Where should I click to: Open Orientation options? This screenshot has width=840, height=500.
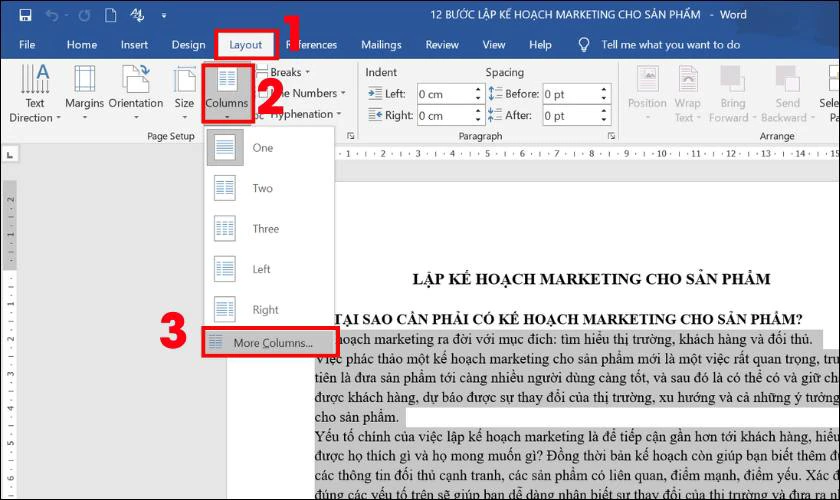[136, 92]
